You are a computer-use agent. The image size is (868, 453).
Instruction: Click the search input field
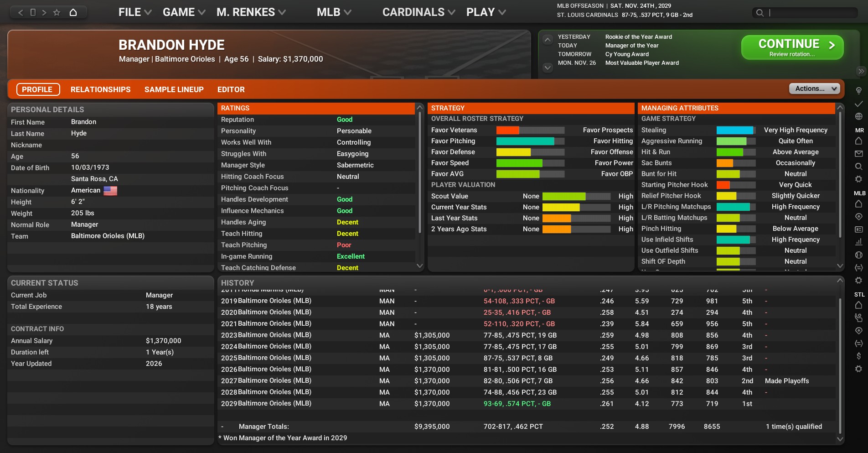pyautogui.click(x=811, y=13)
